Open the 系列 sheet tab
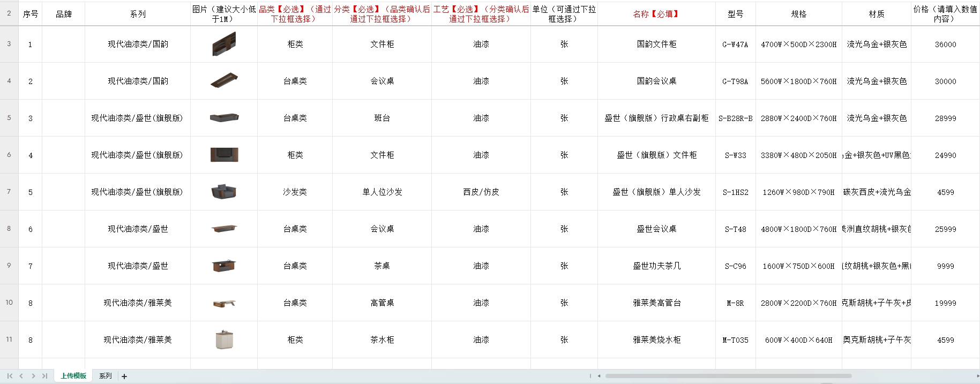The width and height of the screenshot is (980, 384). (106, 376)
